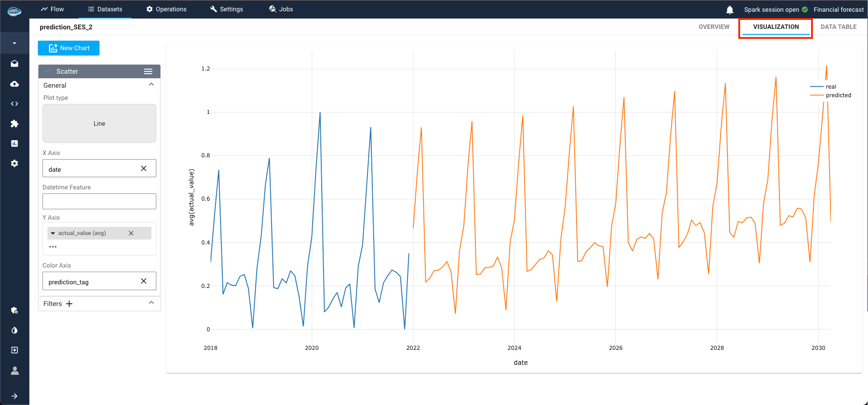Click the notification bell icon

click(730, 9)
